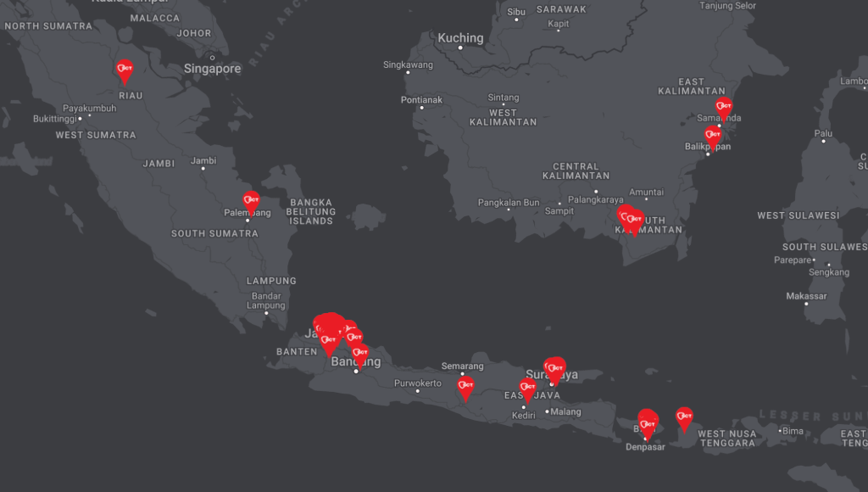This screenshot has height=492, width=868.
Task: Select the WEST NUSA TENGGARA label
Action: (x=727, y=439)
